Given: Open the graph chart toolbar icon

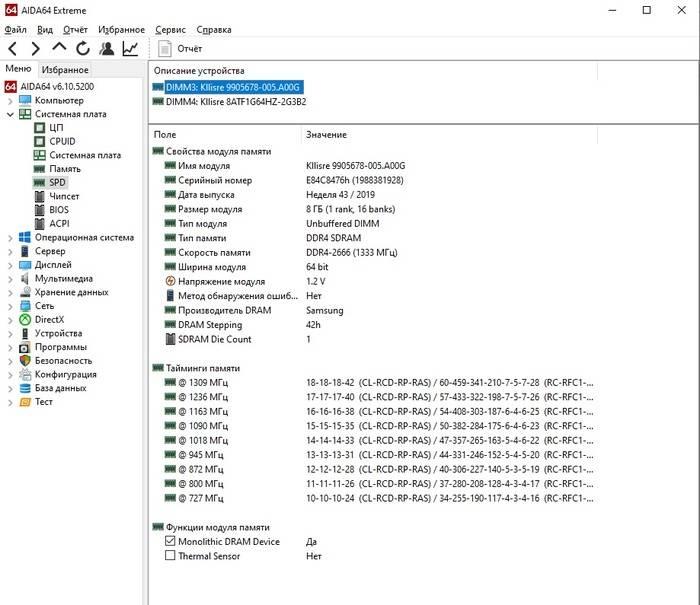Looking at the screenshot, I should click(x=130, y=48).
